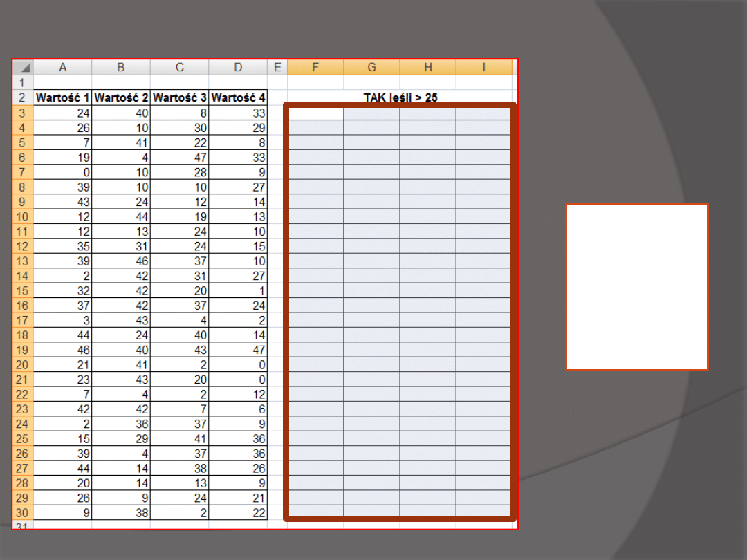
Task: Select highlighted column F header
Action: coord(315,67)
